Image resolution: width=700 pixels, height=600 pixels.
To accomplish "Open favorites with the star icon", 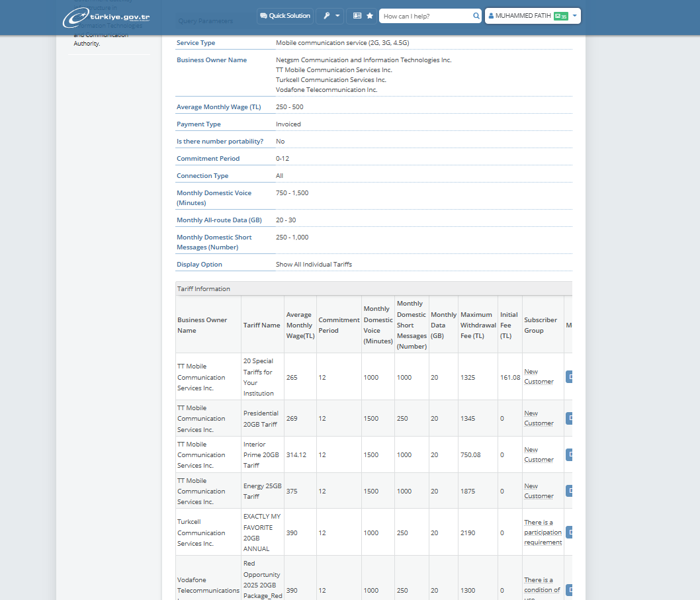I will [x=370, y=16].
